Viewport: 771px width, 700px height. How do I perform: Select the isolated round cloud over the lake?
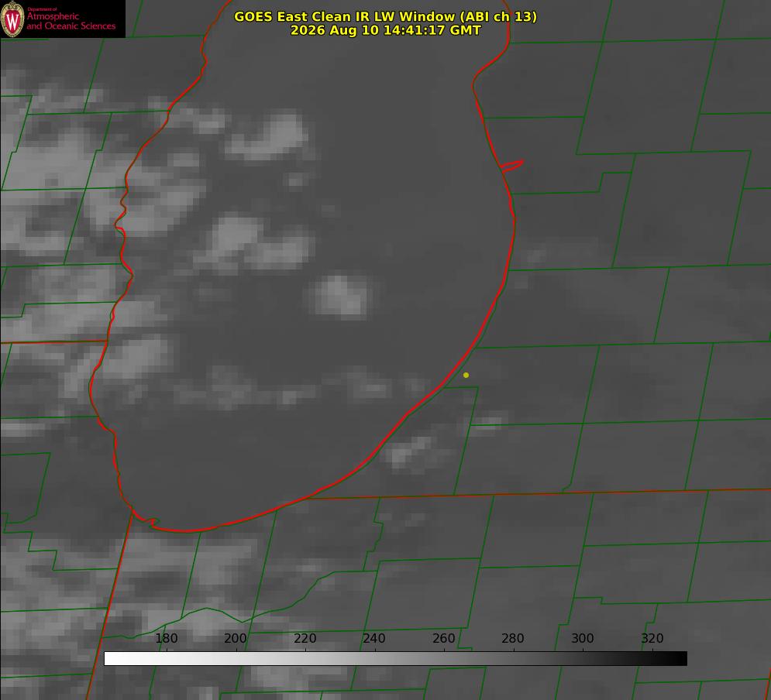pos(340,295)
